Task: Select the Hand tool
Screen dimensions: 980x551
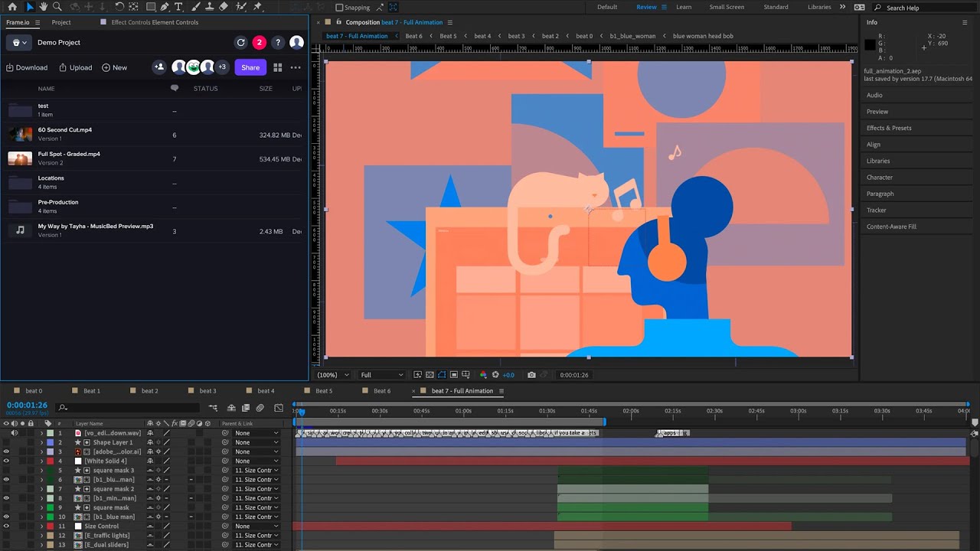Action: click(44, 7)
